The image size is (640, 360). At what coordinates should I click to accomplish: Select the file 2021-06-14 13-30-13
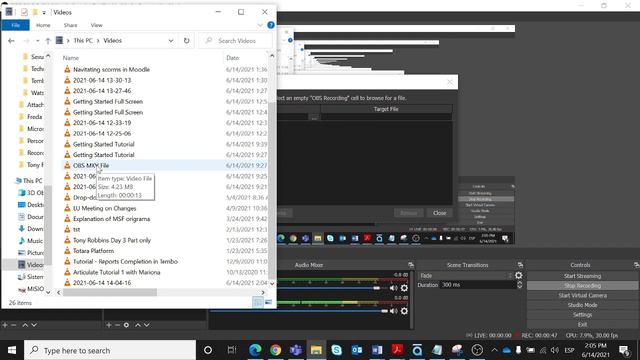(102, 80)
